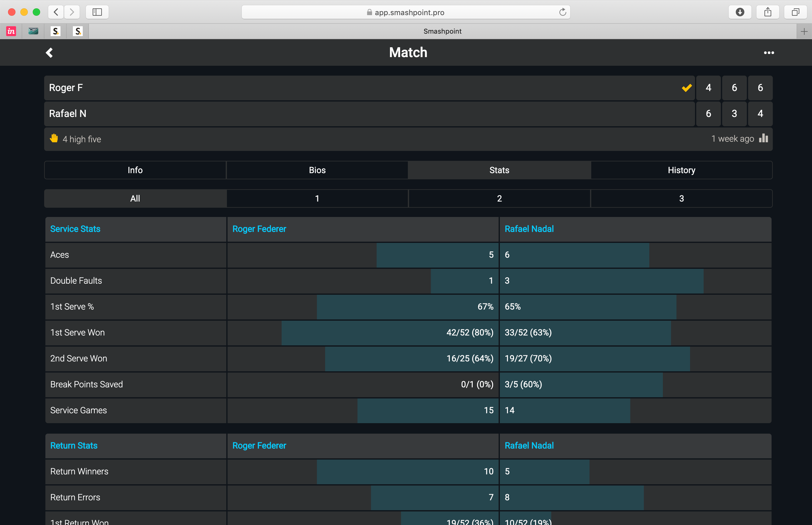Toggle the Safari sidebar button
The image size is (812, 525).
pos(97,12)
